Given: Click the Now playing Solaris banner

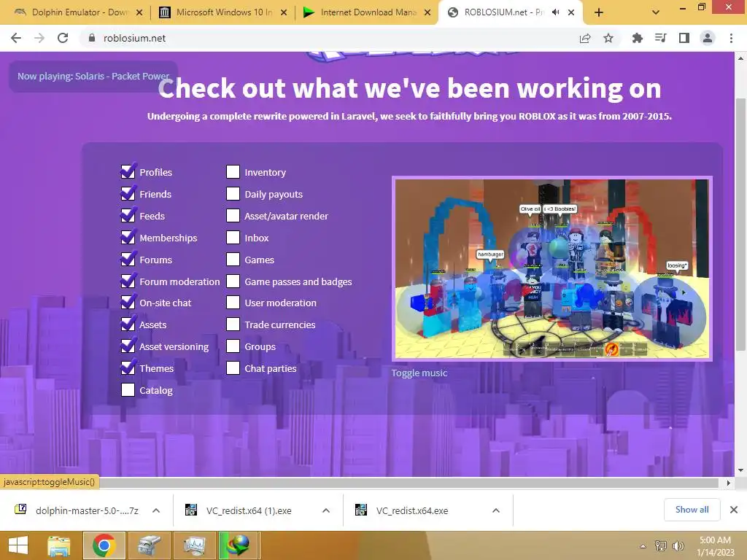Looking at the screenshot, I should [x=93, y=76].
